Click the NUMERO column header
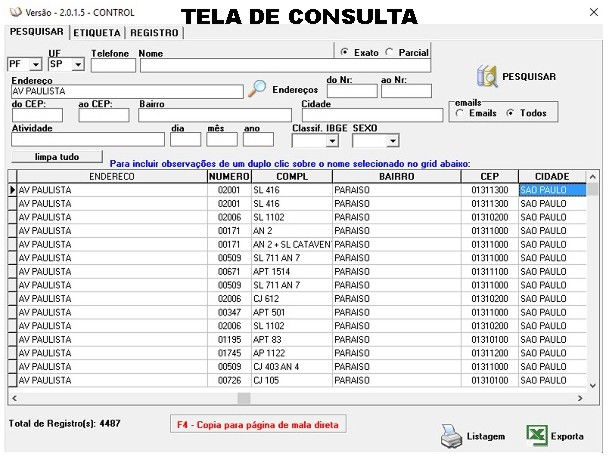The width and height of the screenshot is (609, 463). (x=229, y=177)
